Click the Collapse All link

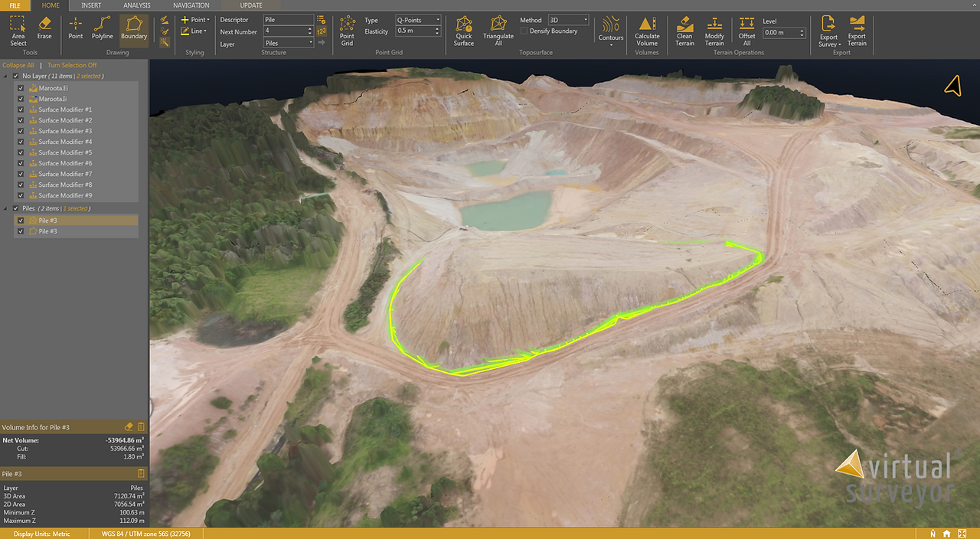tap(18, 65)
